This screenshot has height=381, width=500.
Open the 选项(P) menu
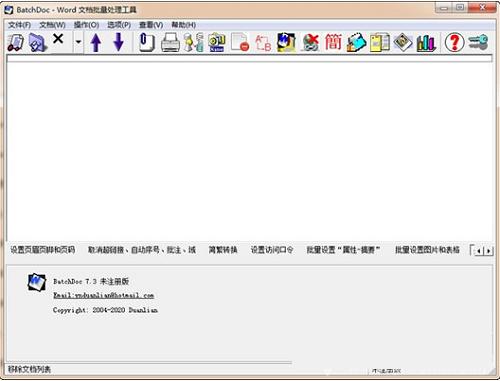coord(119,25)
